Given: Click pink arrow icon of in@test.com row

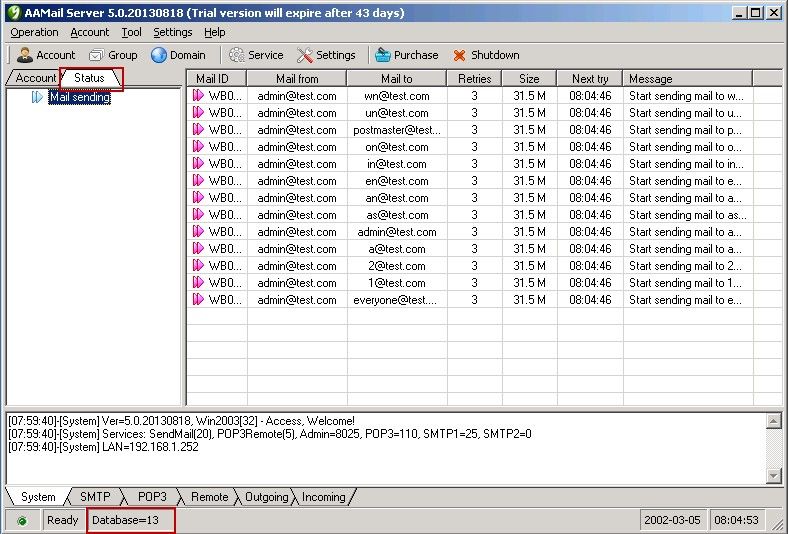Looking at the screenshot, I should point(198,163).
